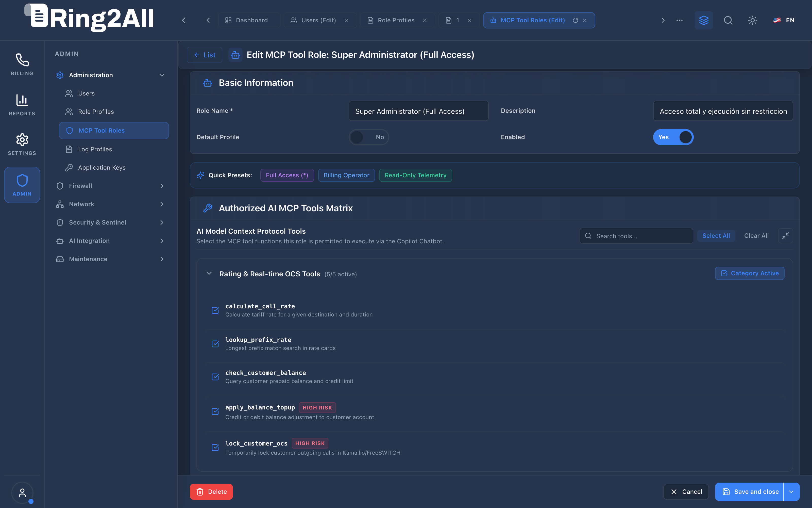Expand the AI Integration group
The image size is (812, 508).
[110, 241]
